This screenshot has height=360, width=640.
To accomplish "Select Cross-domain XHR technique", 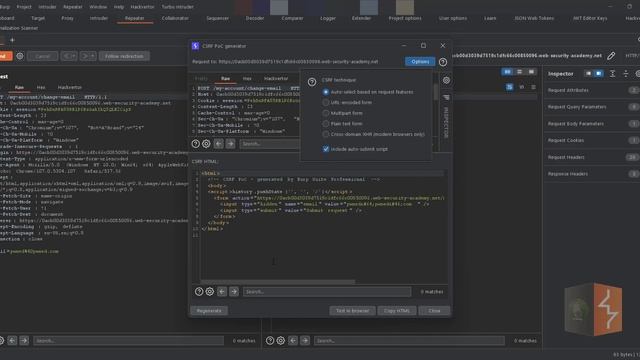I will [326, 134].
